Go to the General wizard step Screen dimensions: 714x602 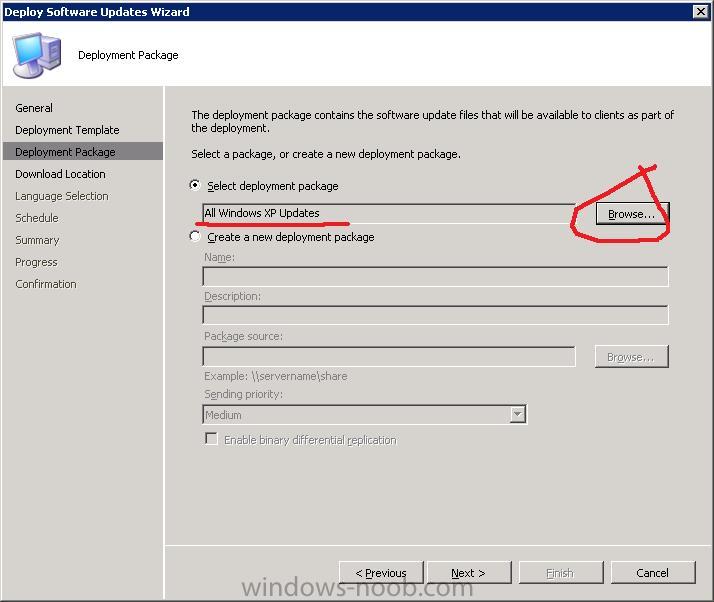coord(34,108)
